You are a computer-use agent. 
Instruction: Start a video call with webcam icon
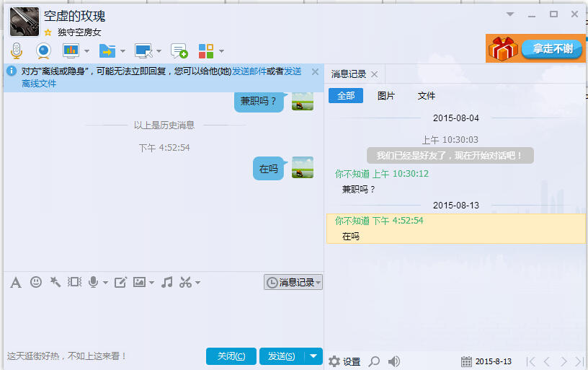(x=43, y=50)
